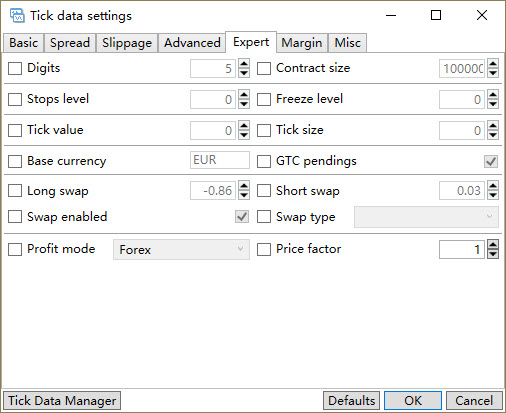Viewport: 506px width, 413px height.
Task: Click the Tick data settings window icon
Action: click(x=17, y=16)
